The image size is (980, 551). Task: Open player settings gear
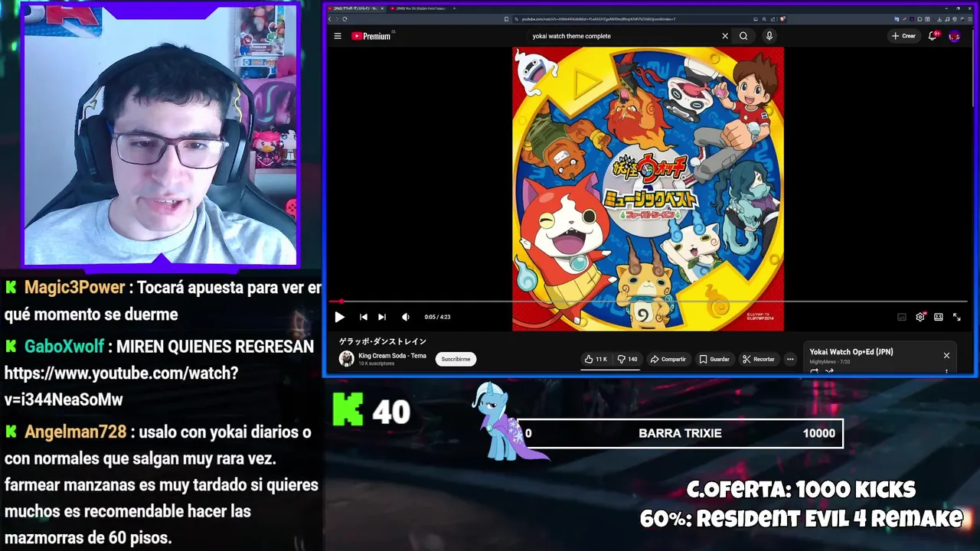click(x=920, y=317)
